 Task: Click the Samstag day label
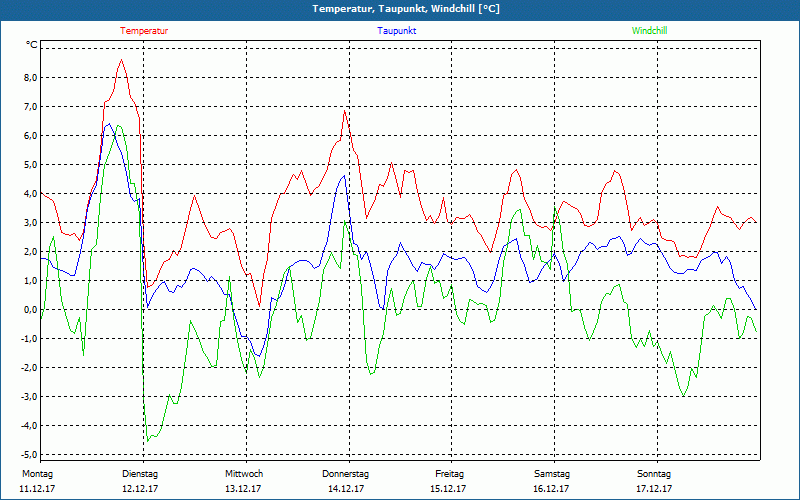[x=552, y=474]
